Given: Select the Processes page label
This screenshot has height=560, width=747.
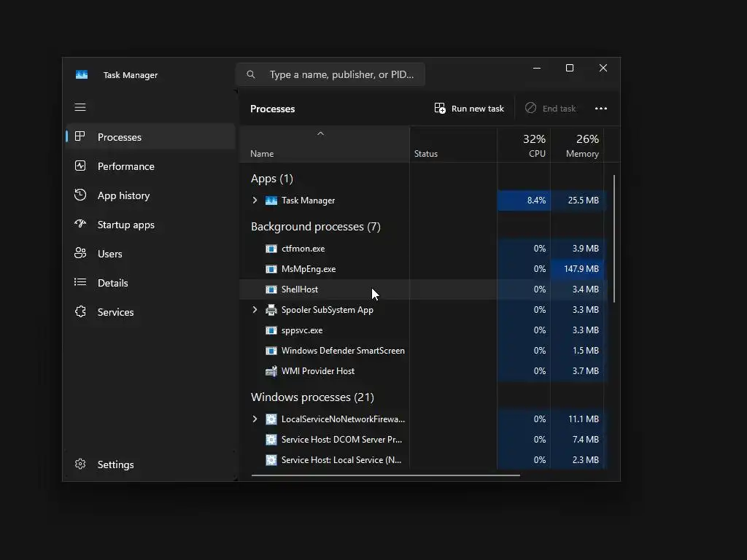Looking at the screenshot, I should coord(119,137).
